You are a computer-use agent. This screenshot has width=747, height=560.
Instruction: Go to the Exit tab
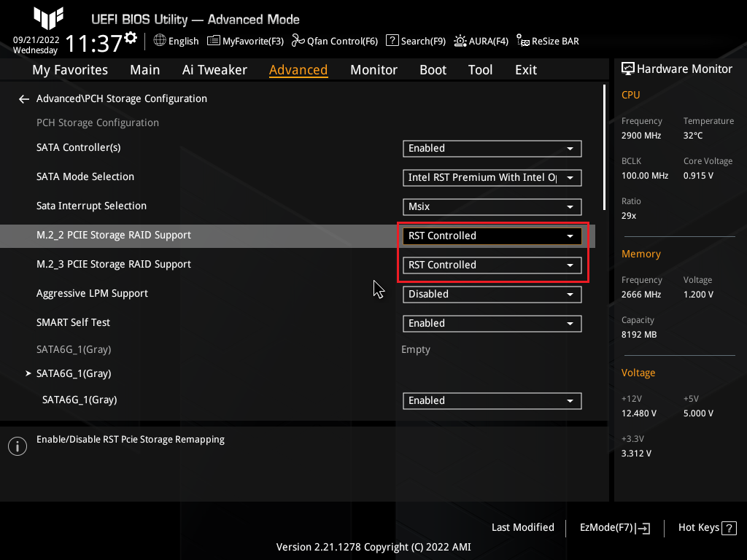(526, 70)
